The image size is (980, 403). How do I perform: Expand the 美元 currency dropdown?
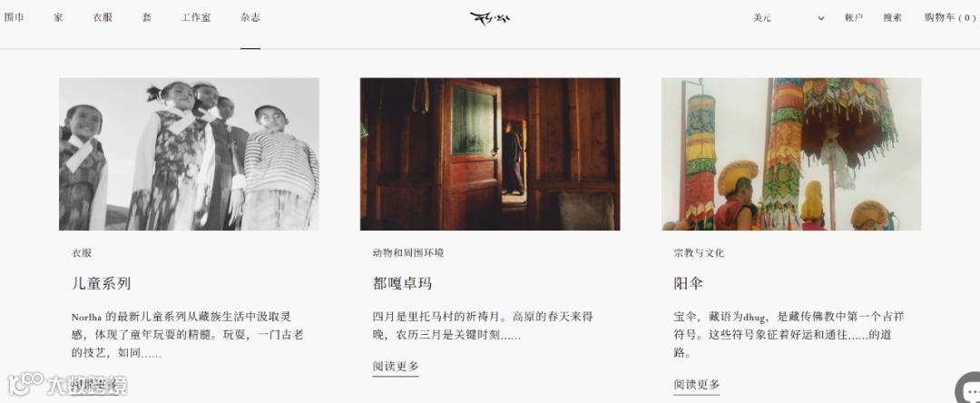789,18
